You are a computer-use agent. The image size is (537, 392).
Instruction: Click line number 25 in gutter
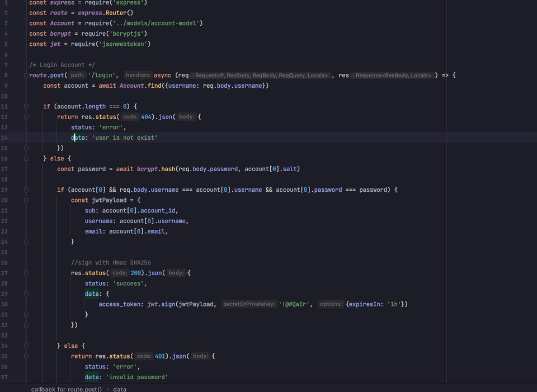pyautogui.click(x=4, y=252)
